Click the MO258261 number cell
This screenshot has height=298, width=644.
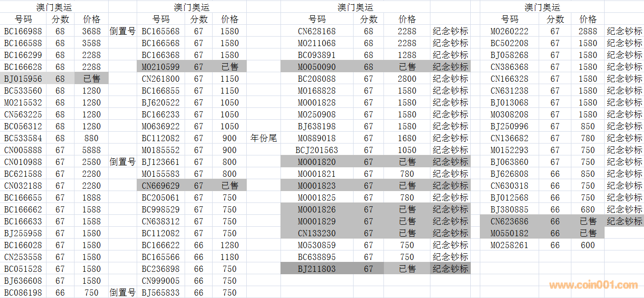509,245
